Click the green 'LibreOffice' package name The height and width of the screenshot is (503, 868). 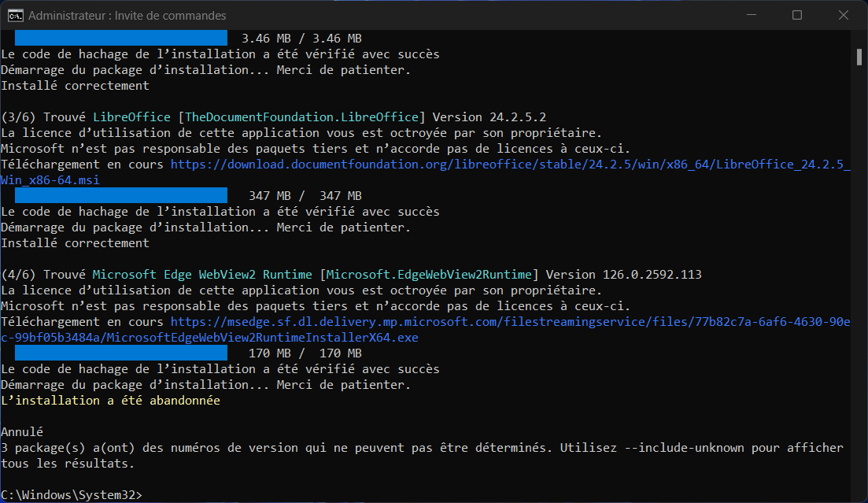(x=131, y=117)
